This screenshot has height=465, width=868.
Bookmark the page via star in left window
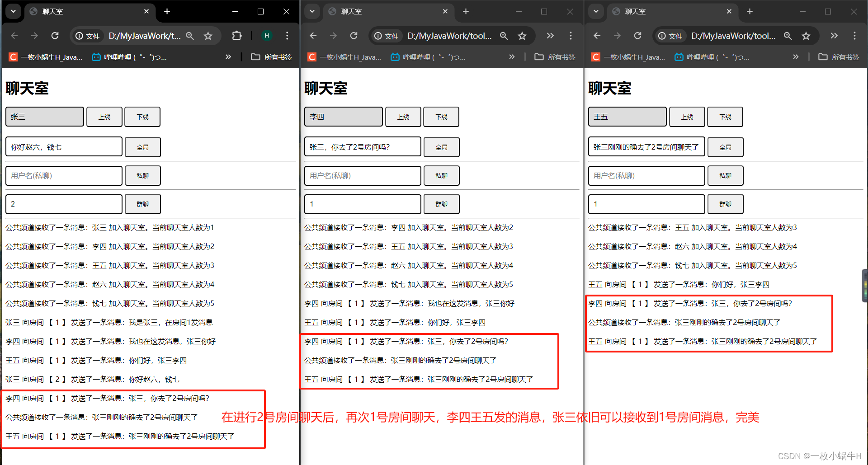208,36
